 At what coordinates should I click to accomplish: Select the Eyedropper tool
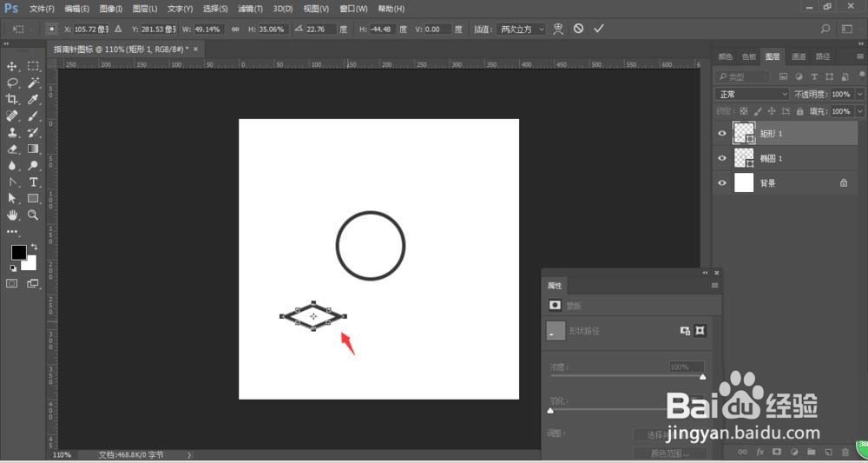33,100
